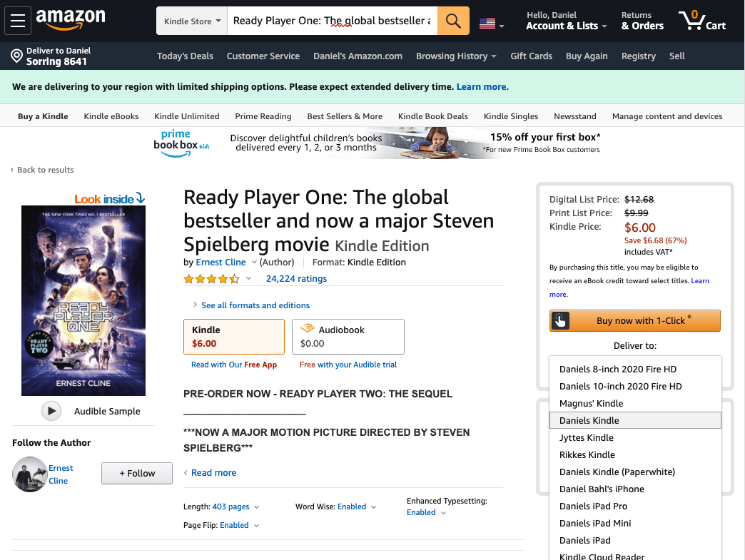Viewport: 745px width, 560px height.
Task: Select the Kindle $6.00 format option
Action: (234, 336)
